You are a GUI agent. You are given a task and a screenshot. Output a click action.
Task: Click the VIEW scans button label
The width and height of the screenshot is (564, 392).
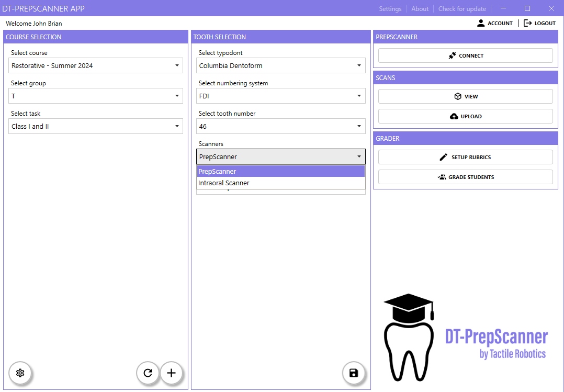(x=471, y=96)
